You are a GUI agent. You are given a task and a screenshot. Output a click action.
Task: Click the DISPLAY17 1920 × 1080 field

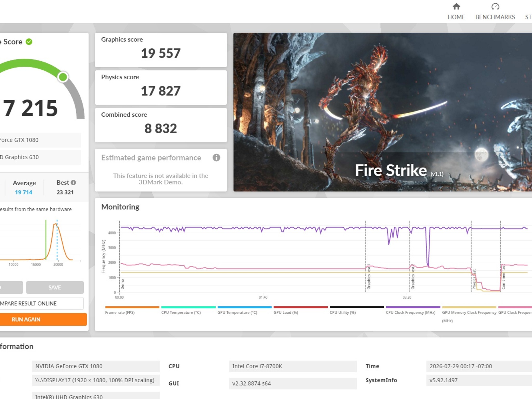pyautogui.click(x=96, y=380)
